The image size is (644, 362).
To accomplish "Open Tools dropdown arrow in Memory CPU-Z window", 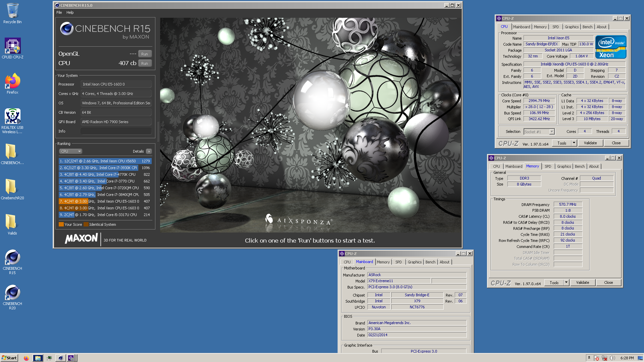I will coord(566,283).
